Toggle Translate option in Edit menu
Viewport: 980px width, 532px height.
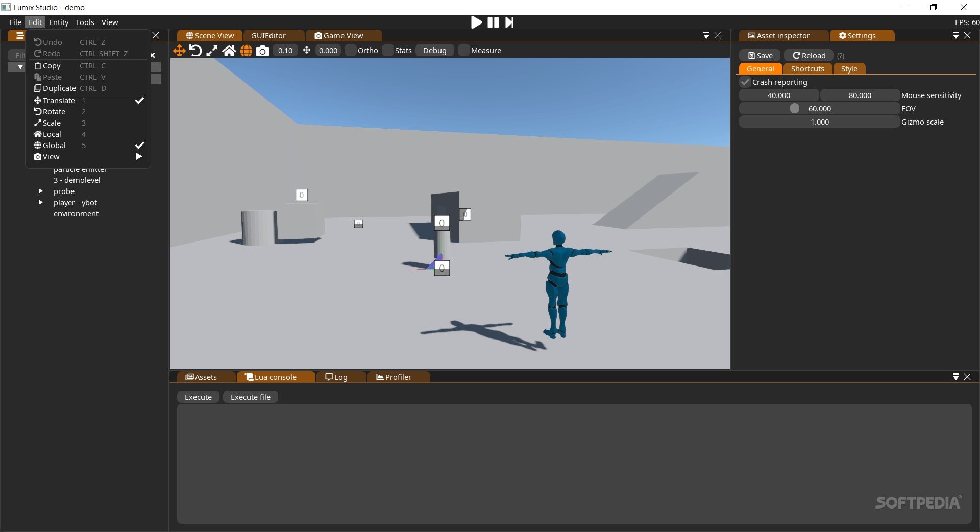pos(88,101)
